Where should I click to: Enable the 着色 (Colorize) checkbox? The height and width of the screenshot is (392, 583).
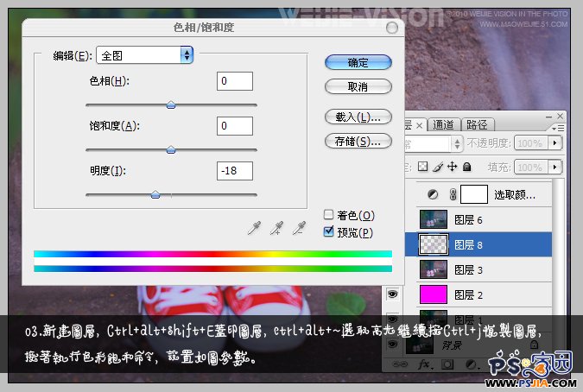(x=328, y=215)
